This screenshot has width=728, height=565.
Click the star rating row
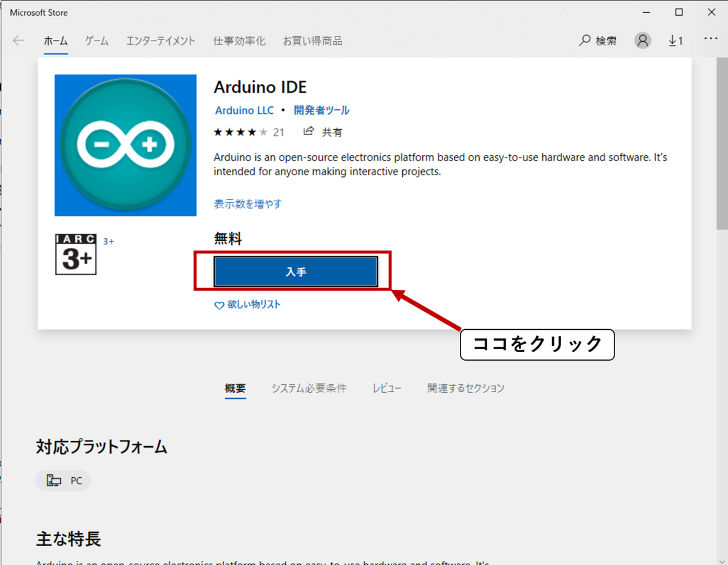pos(240,132)
